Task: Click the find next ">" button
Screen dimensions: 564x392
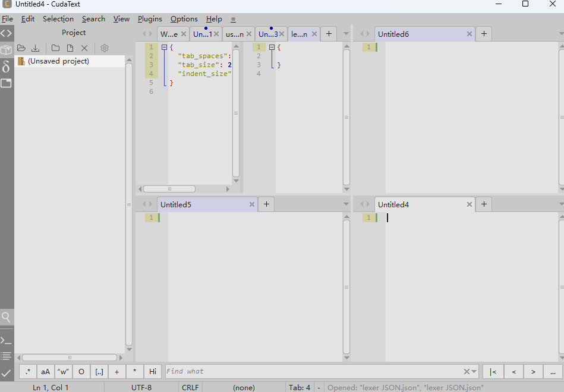Action: [533, 371]
